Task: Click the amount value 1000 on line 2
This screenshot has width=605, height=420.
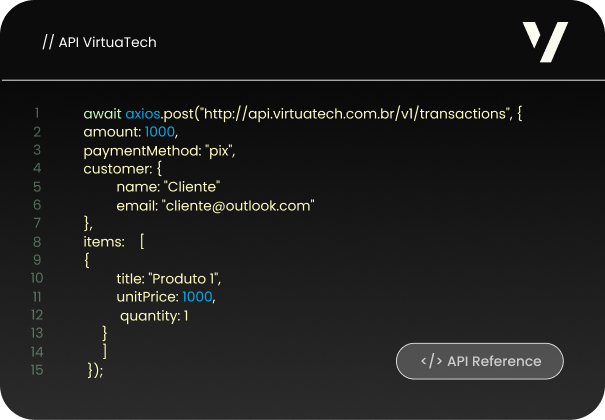Action: pos(161,132)
